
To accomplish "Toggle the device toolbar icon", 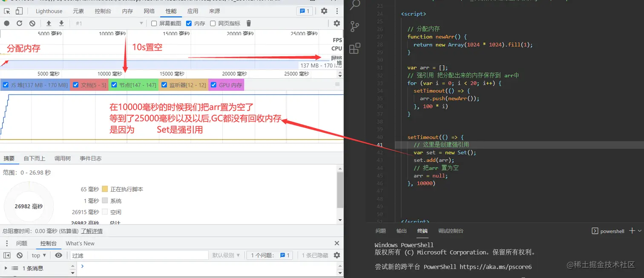I will tap(19, 11).
